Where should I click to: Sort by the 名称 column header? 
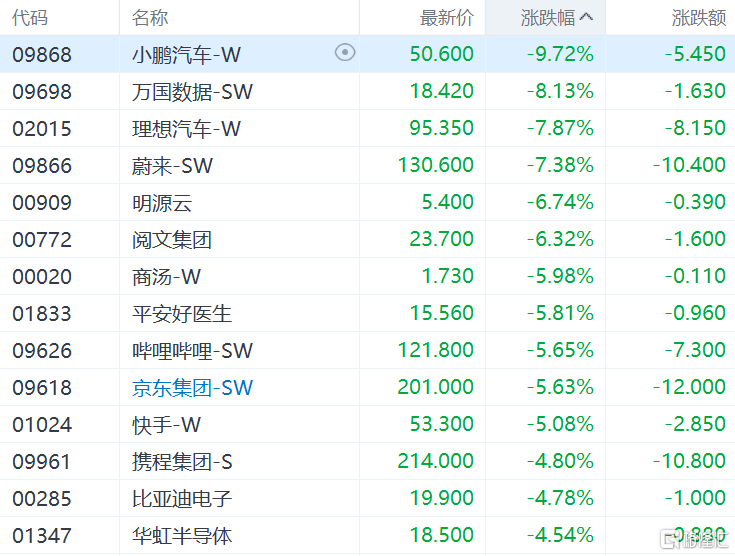(150, 18)
